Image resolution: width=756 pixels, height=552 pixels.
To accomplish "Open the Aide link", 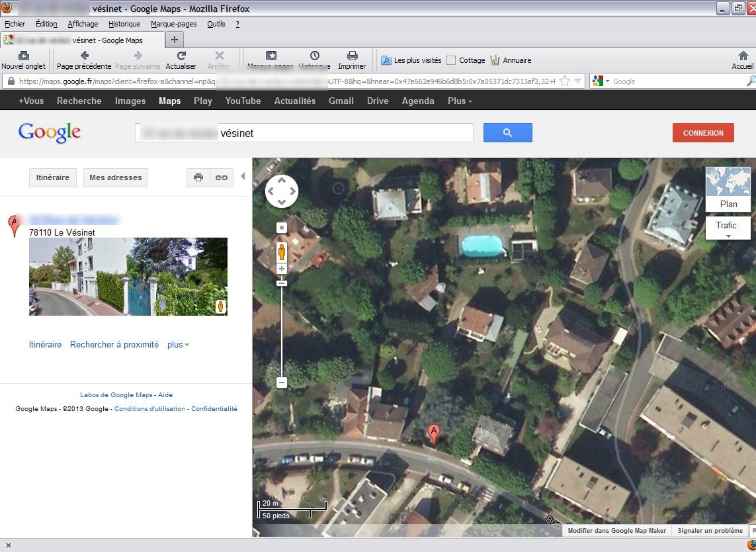I will 165,394.
